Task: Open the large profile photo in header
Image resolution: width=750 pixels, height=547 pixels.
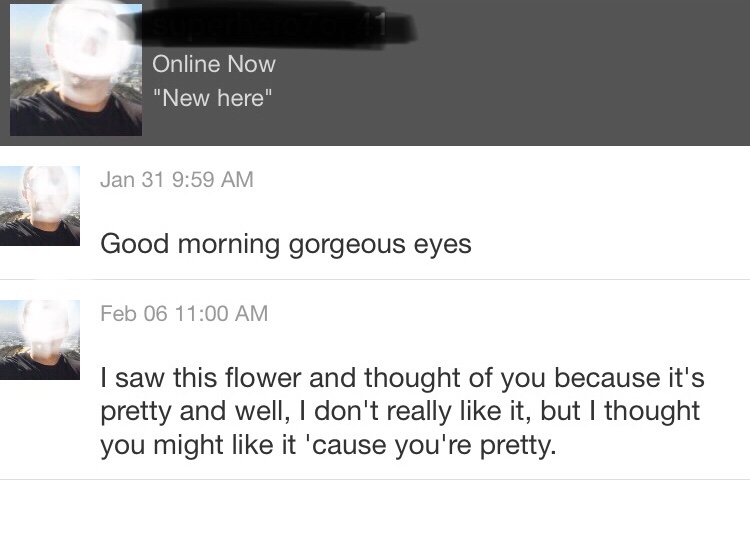Action: pos(75,69)
